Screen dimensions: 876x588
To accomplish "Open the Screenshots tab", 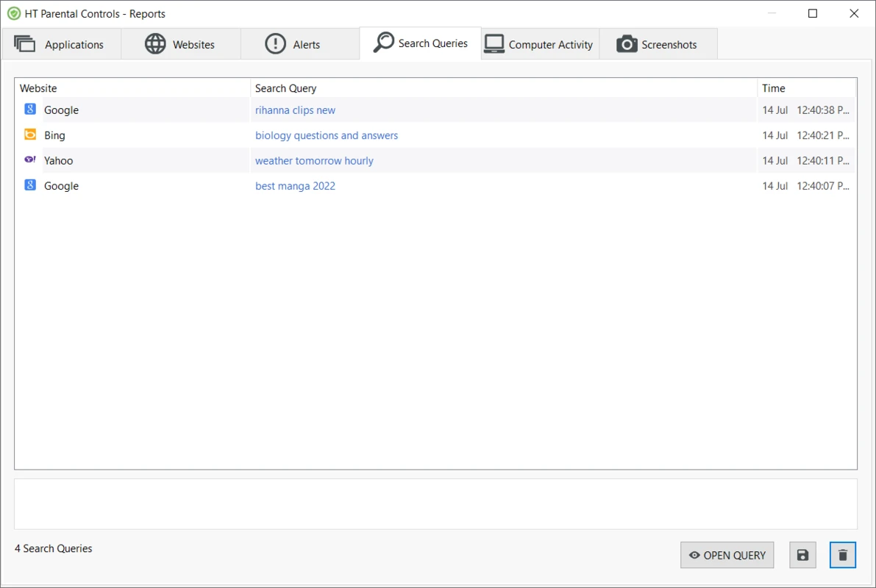I will click(x=658, y=44).
